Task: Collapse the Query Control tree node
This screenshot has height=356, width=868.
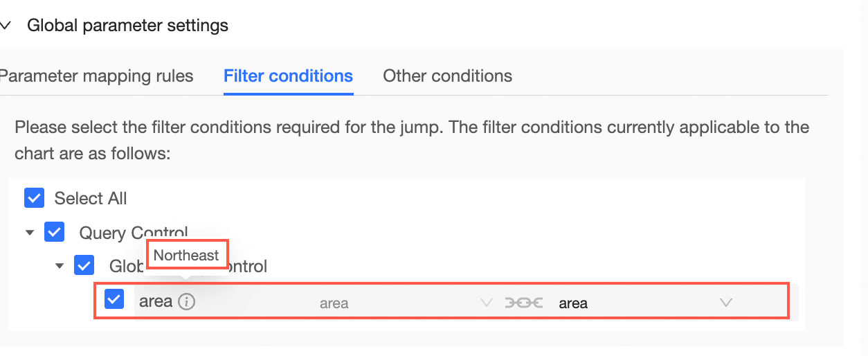Action: click(x=30, y=233)
